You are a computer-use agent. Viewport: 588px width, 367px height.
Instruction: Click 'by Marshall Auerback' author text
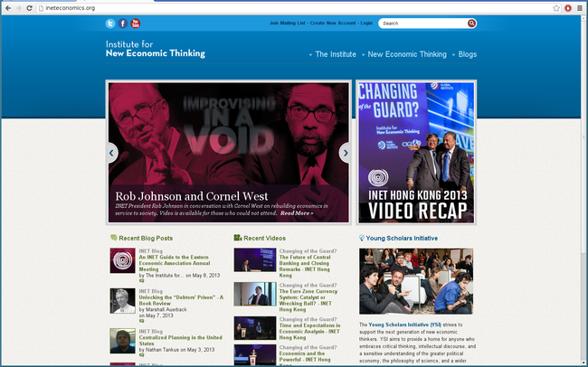click(x=163, y=310)
